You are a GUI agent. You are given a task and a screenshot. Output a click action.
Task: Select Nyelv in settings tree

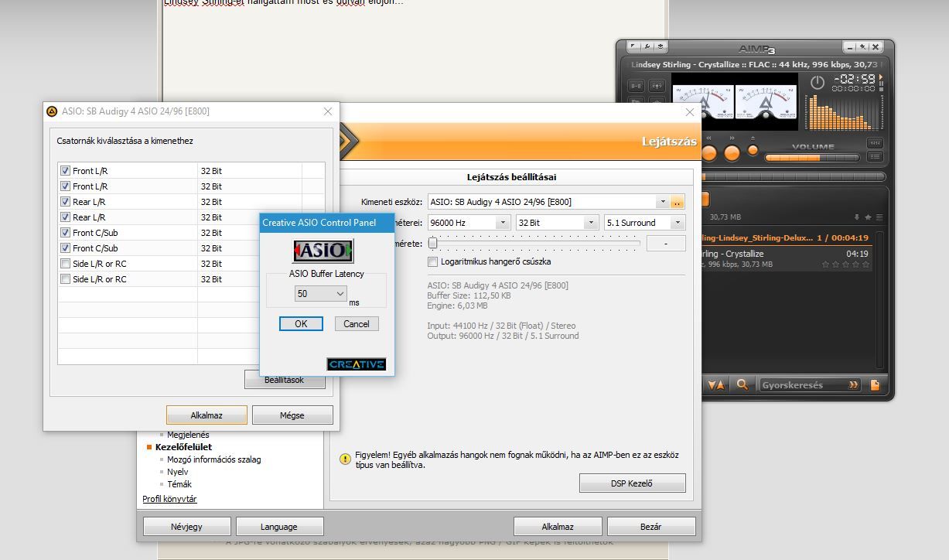pyautogui.click(x=178, y=472)
